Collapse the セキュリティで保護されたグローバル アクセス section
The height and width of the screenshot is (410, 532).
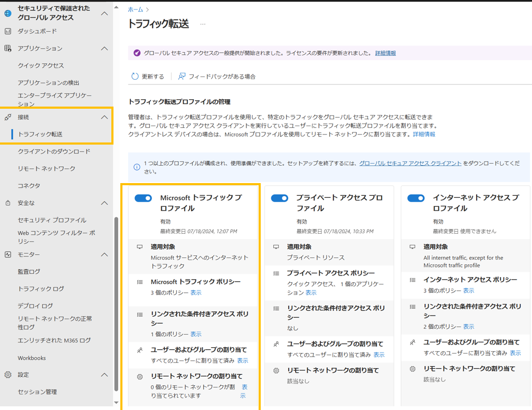click(105, 14)
